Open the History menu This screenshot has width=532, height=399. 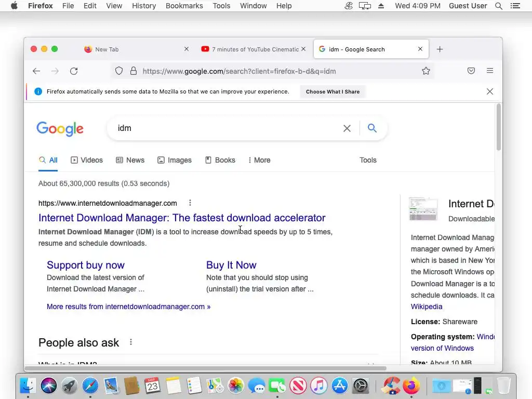(144, 6)
